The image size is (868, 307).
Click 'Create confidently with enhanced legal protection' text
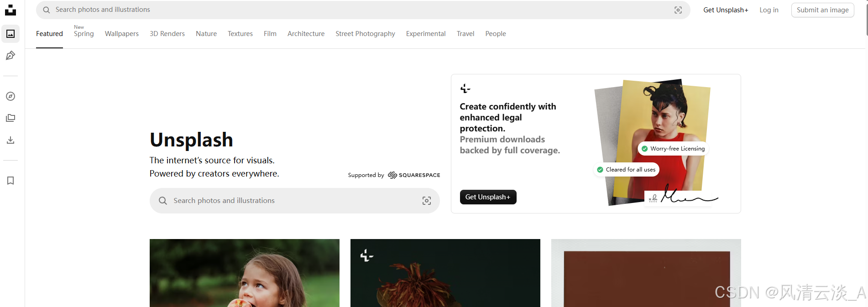pos(508,117)
